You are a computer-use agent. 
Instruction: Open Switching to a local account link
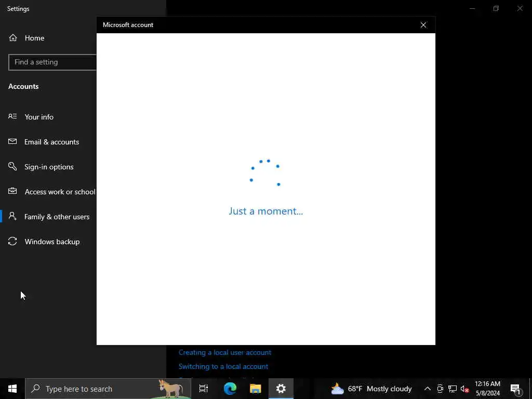coord(223,366)
